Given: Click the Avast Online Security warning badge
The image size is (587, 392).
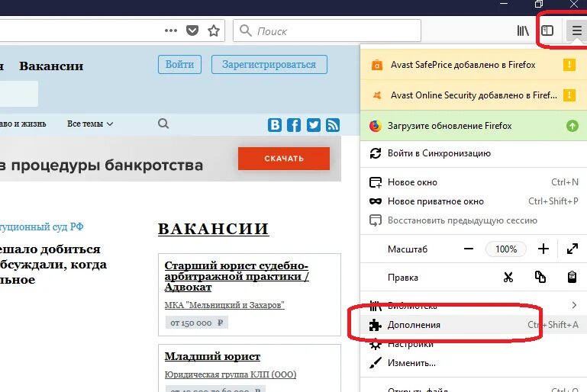Looking at the screenshot, I should coord(569,95).
